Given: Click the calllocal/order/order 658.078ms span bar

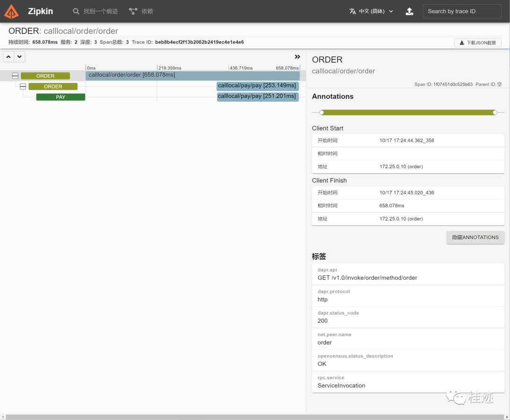Looking at the screenshot, I should pos(193,76).
